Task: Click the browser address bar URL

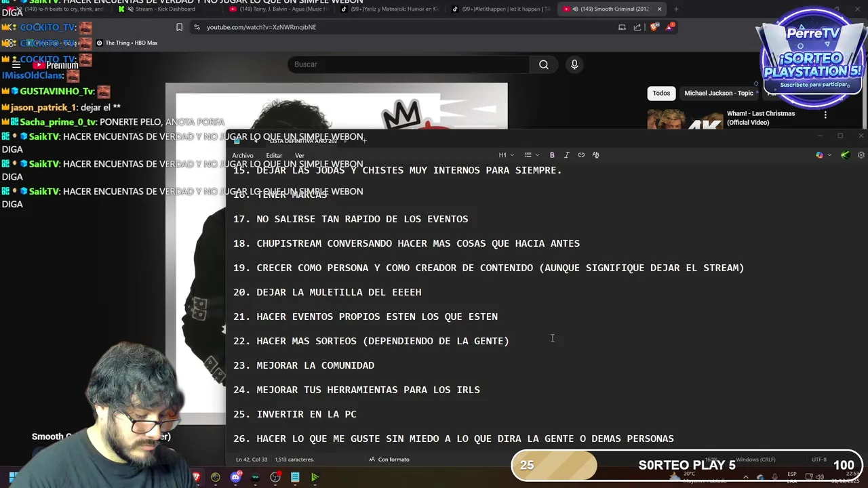Action: (x=261, y=27)
